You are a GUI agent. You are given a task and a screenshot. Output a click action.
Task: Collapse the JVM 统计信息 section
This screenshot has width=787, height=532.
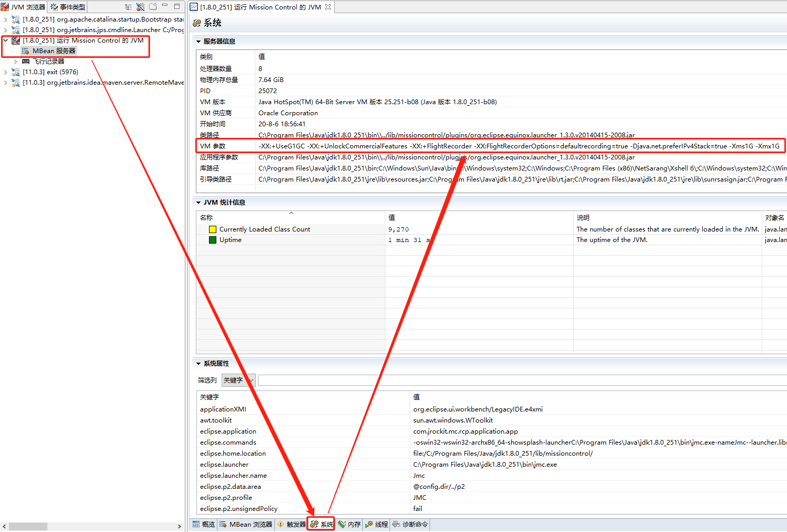(x=198, y=202)
